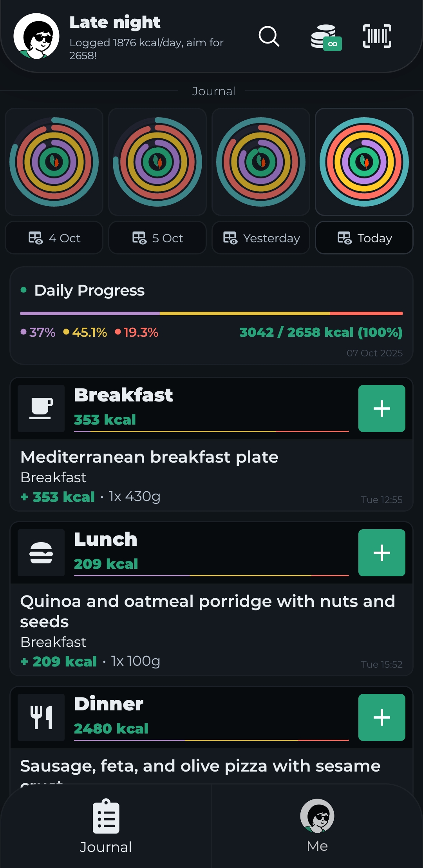Tap the profile avatar in the header

[x=36, y=36]
